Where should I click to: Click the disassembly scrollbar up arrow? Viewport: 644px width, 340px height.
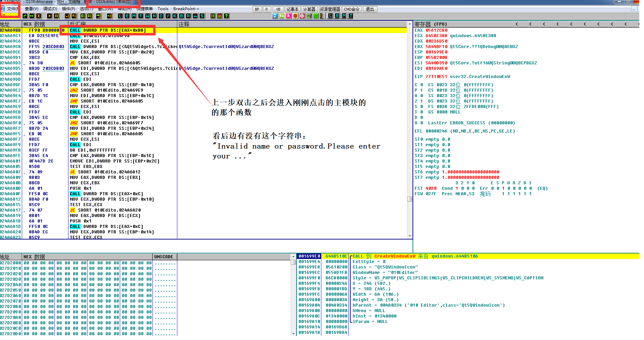click(410, 24)
